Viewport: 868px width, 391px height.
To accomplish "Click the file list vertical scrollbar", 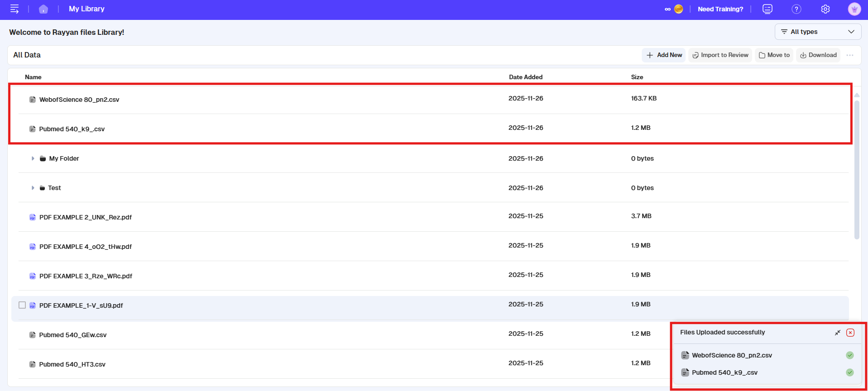I will point(856,167).
